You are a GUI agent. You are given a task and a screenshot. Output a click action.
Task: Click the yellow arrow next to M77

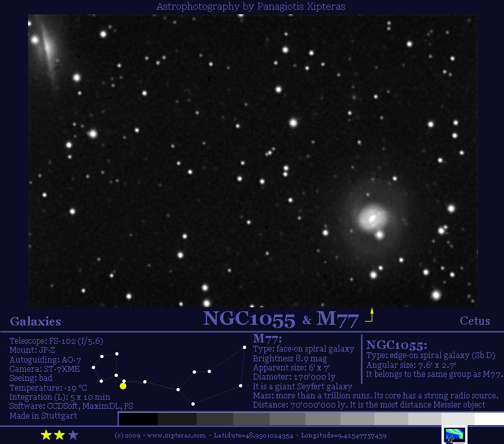point(370,315)
